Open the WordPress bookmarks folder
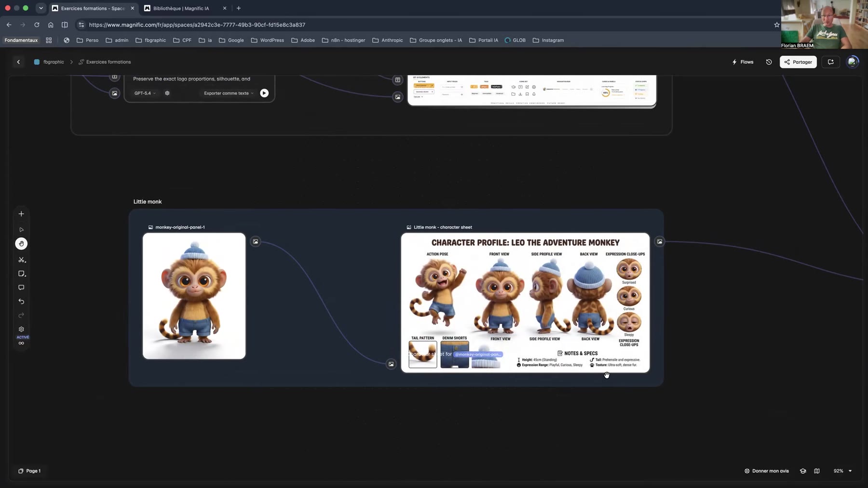Viewport: 868px width, 488px height. click(268, 40)
